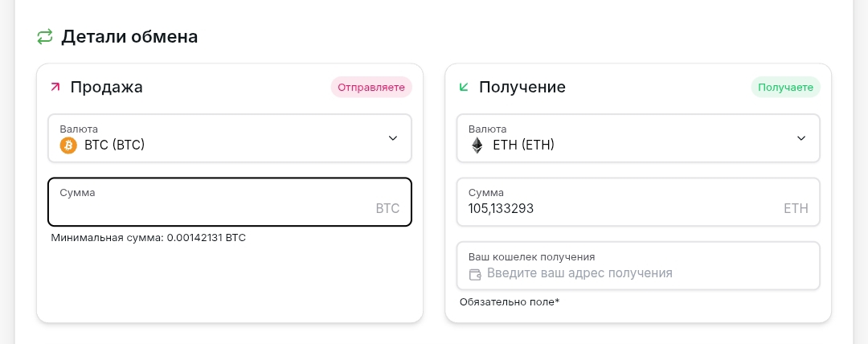Click the Получаете badge

[785, 87]
